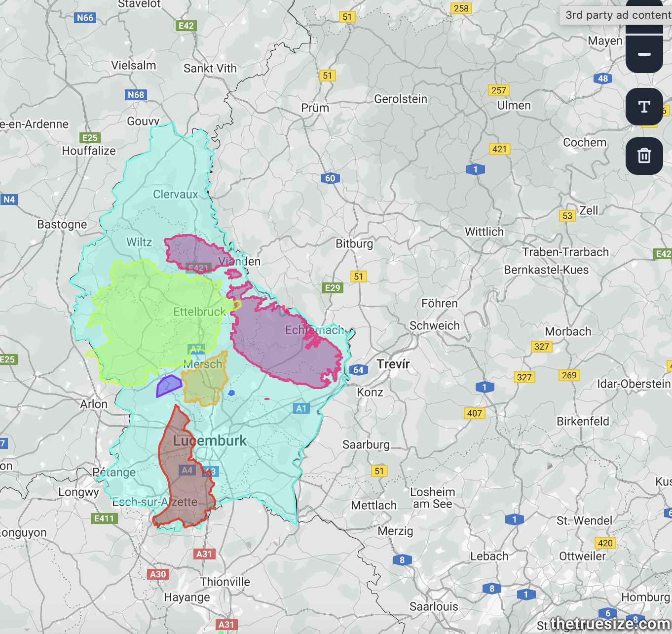Click the trash delete button

[644, 156]
